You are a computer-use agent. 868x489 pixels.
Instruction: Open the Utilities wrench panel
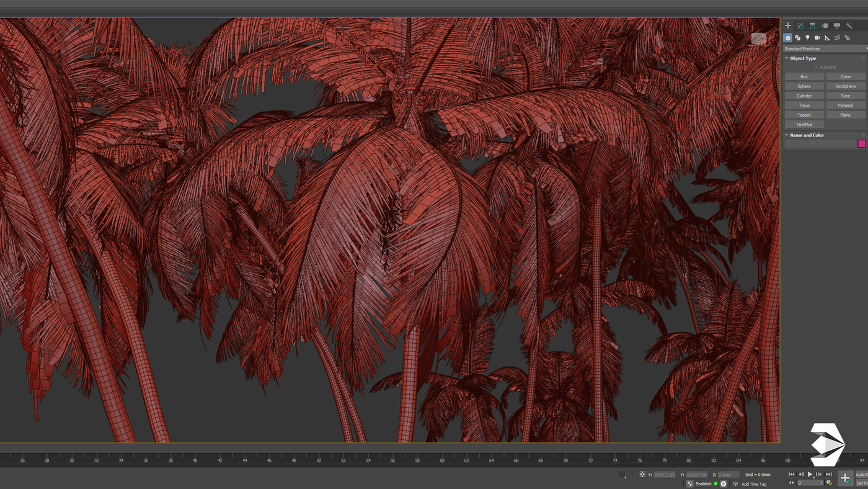point(849,25)
